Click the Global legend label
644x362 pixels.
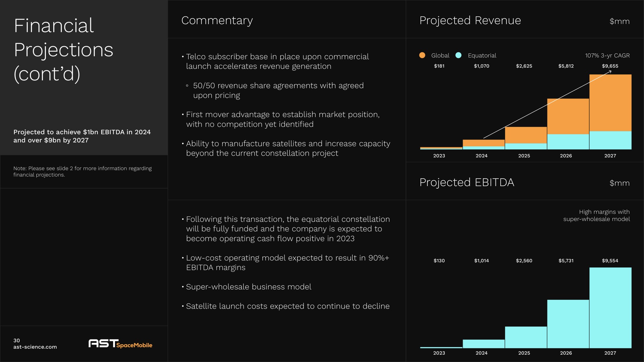(440, 55)
